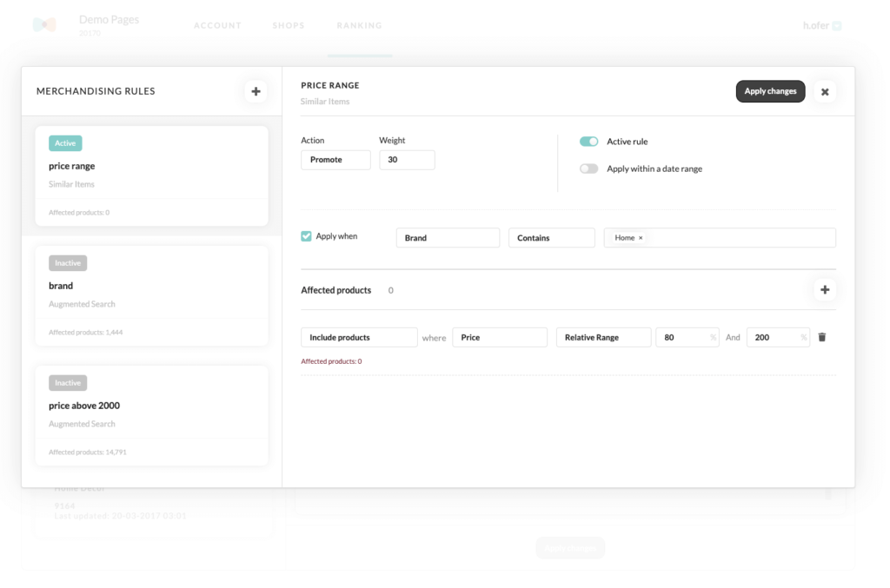This screenshot has width=890, height=588.
Task: Open the h.ofer user menu arrow
Action: (x=837, y=25)
